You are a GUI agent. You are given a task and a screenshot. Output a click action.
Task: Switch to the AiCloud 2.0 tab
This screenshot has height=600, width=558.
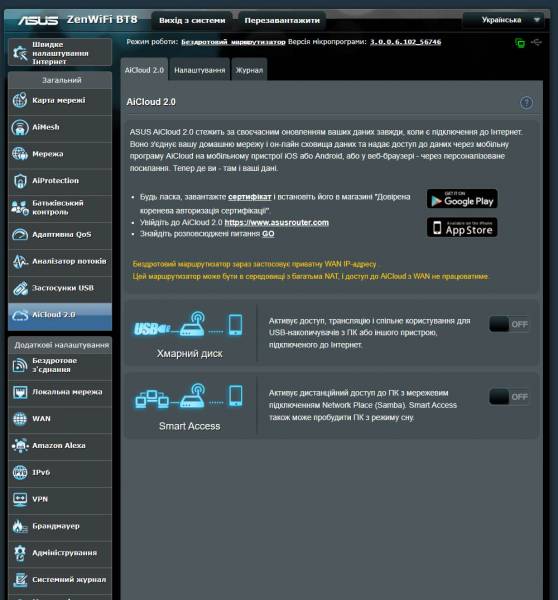pyautogui.click(x=144, y=70)
